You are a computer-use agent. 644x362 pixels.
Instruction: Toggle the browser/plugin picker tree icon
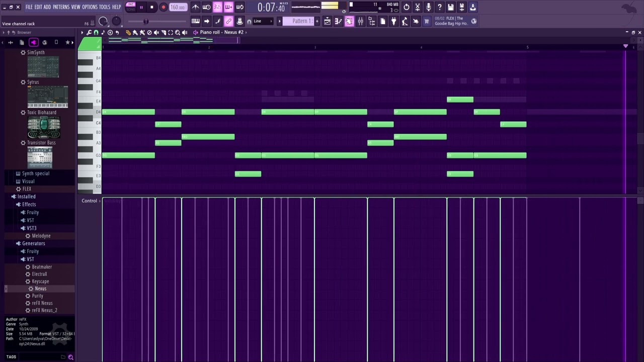pyautogui.click(x=371, y=21)
